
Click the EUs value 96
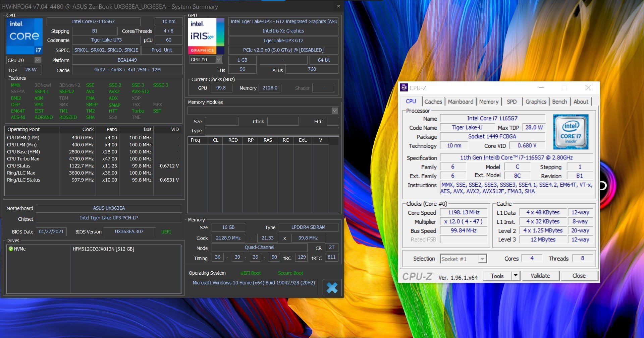tap(243, 69)
